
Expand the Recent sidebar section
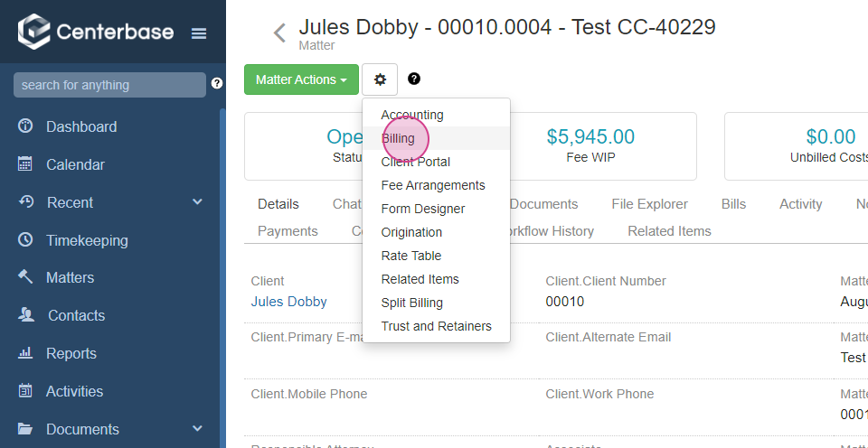[198, 202]
